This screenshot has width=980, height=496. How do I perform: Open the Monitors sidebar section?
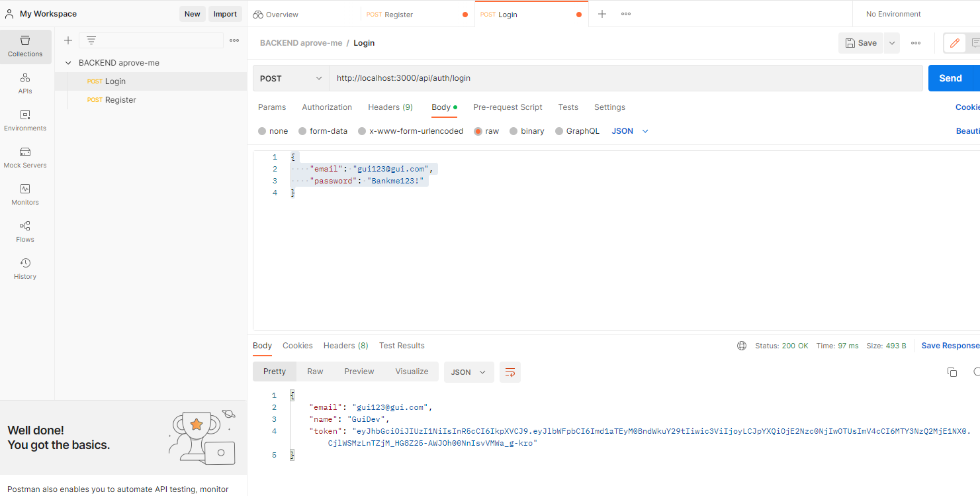pyautogui.click(x=25, y=195)
